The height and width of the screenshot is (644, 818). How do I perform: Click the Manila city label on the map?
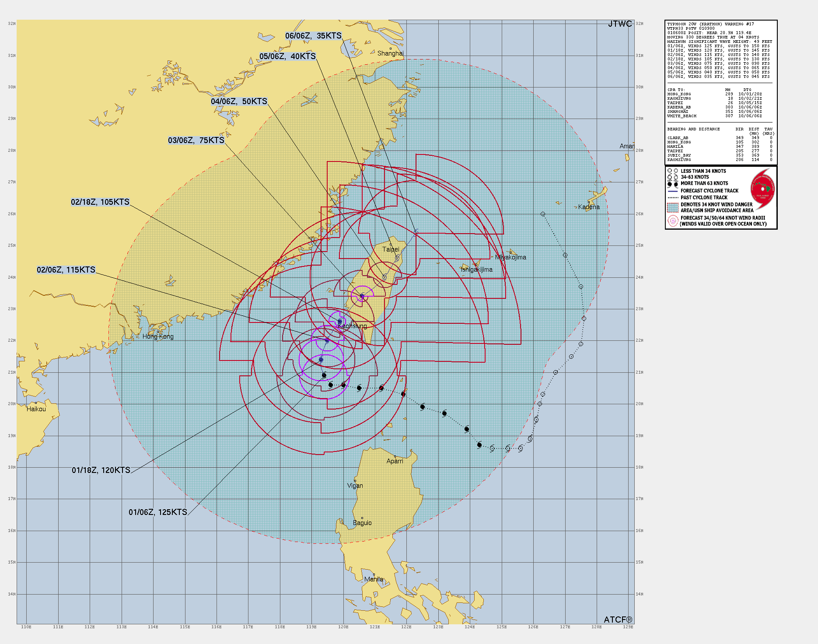[x=374, y=579]
